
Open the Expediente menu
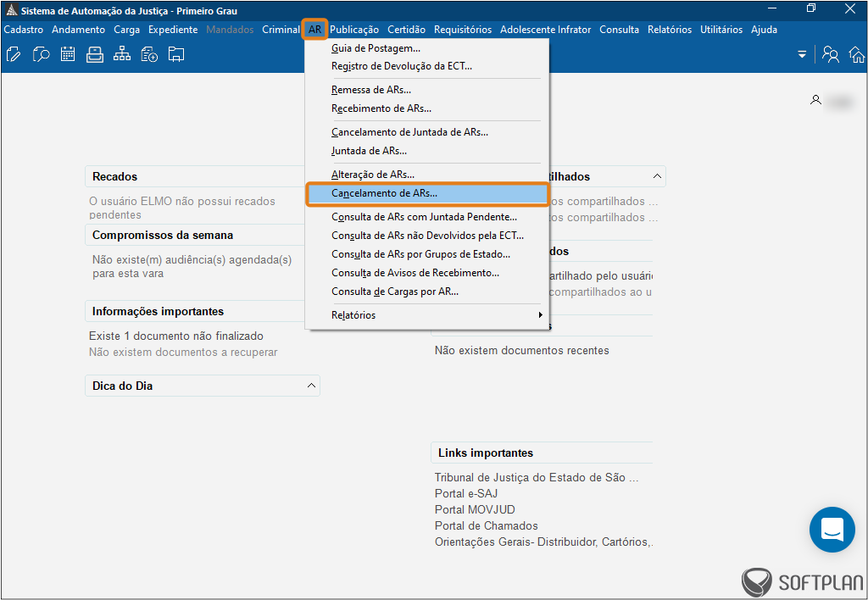coord(173,30)
